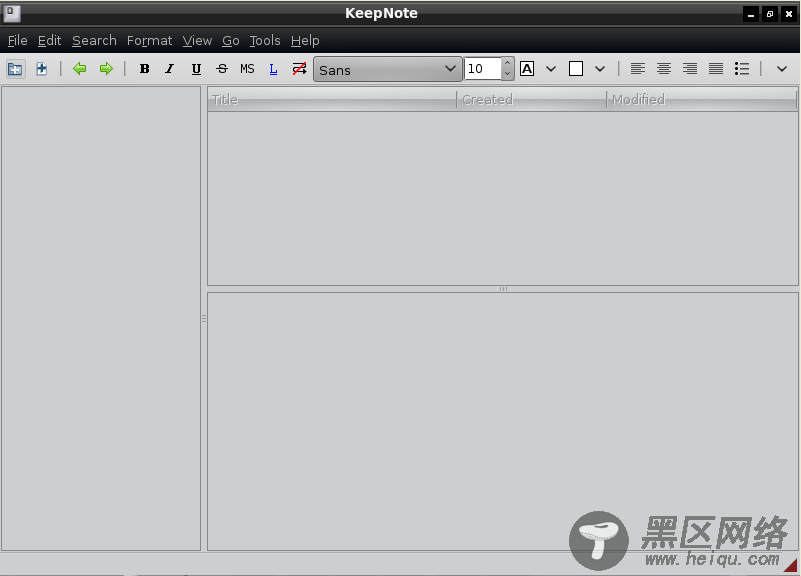Open the Help menu
Viewport: 801px width, 576px height.
pyautogui.click(x=305, y=40)
